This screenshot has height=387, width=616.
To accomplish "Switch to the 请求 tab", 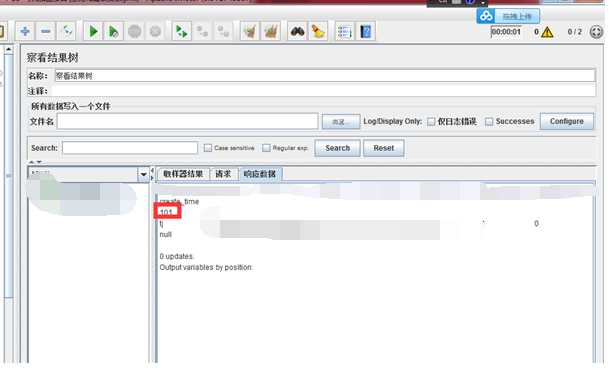I will (x=223, y=174).
